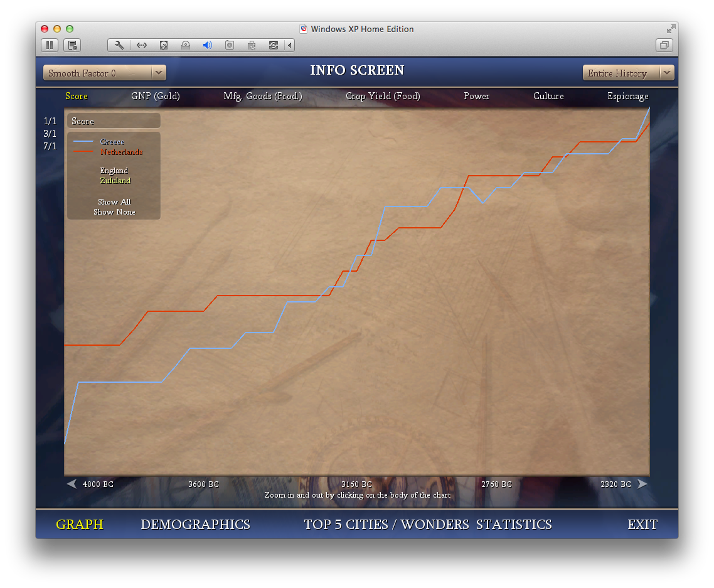Select the Power tab

click(x=477, y=96)
